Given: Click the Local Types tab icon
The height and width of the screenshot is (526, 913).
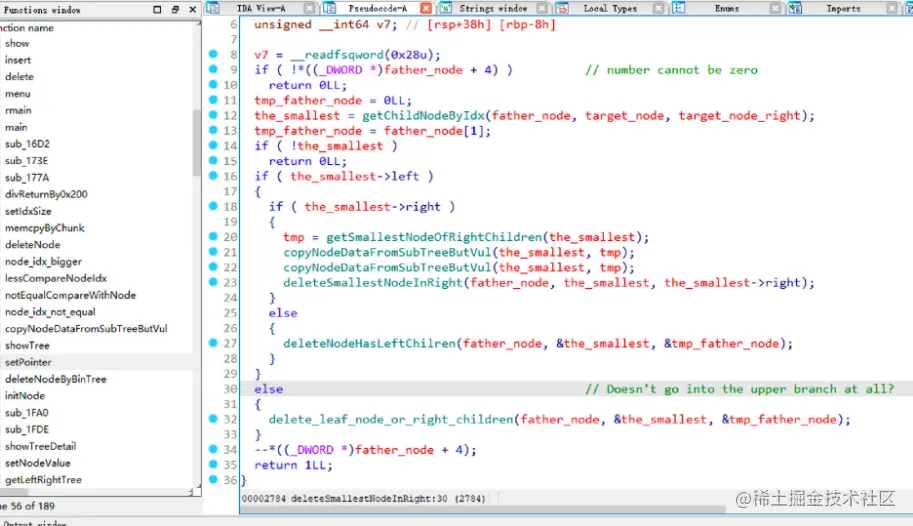Looking at the screenshot, I should [x=562, y=8].
